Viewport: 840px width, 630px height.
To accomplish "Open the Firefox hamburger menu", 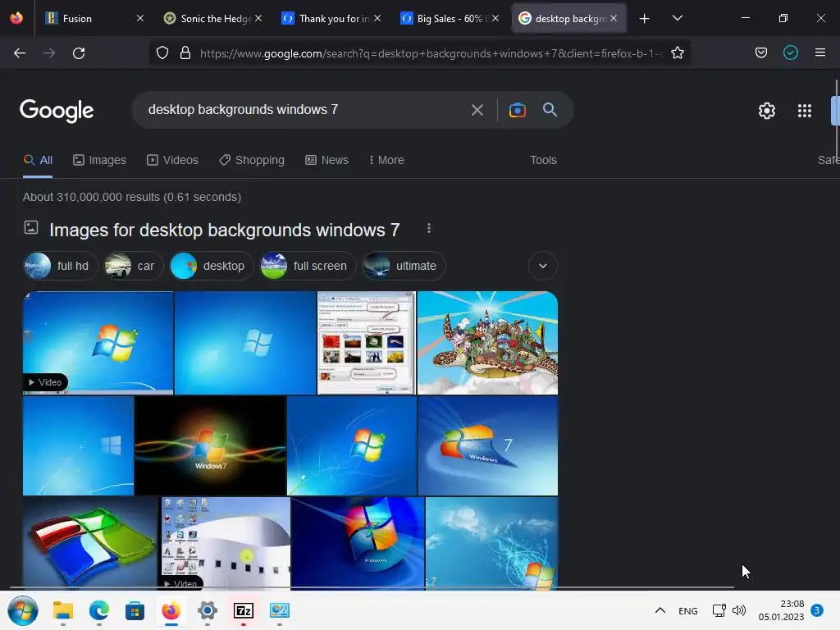I will 819,53.
